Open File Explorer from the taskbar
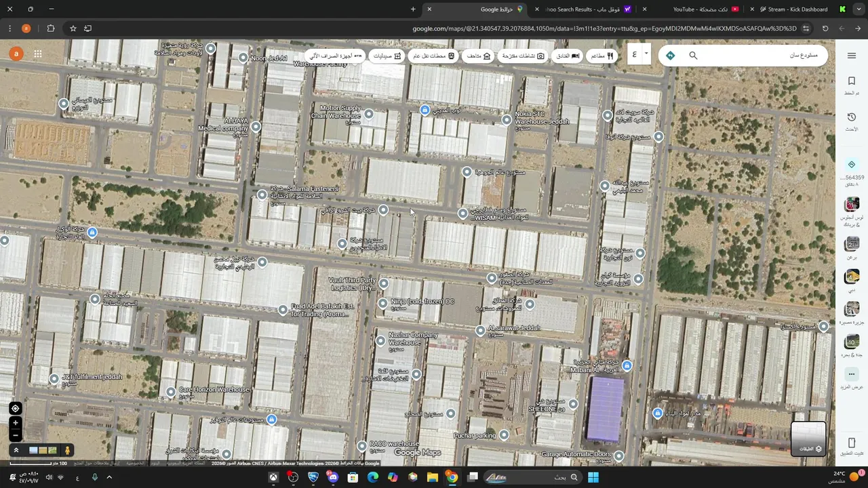This screenshot has height=488, width=868. (432, 478)
